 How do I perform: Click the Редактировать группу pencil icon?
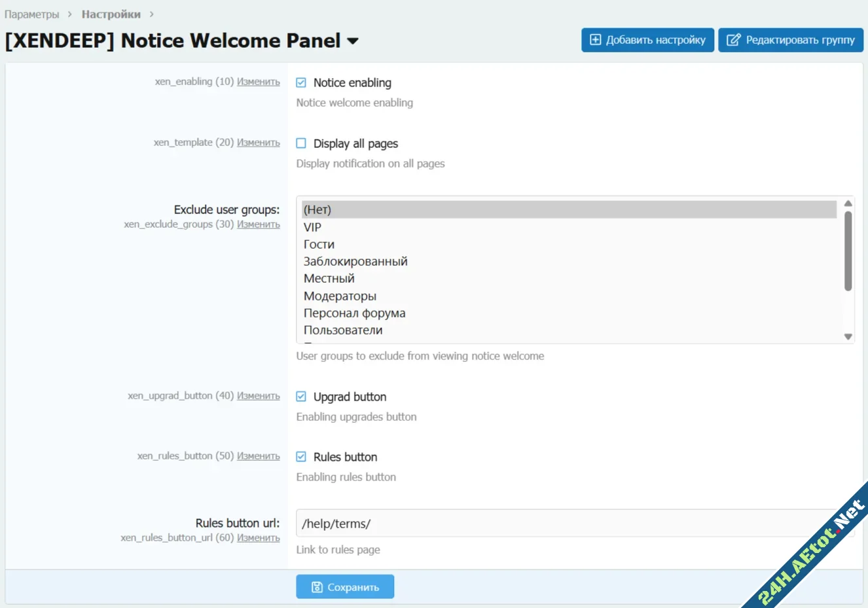(x=733, y=40)
